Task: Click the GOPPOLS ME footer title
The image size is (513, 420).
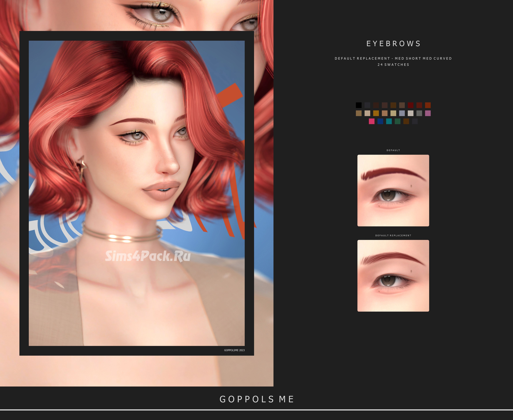Action: pos(257,399)
